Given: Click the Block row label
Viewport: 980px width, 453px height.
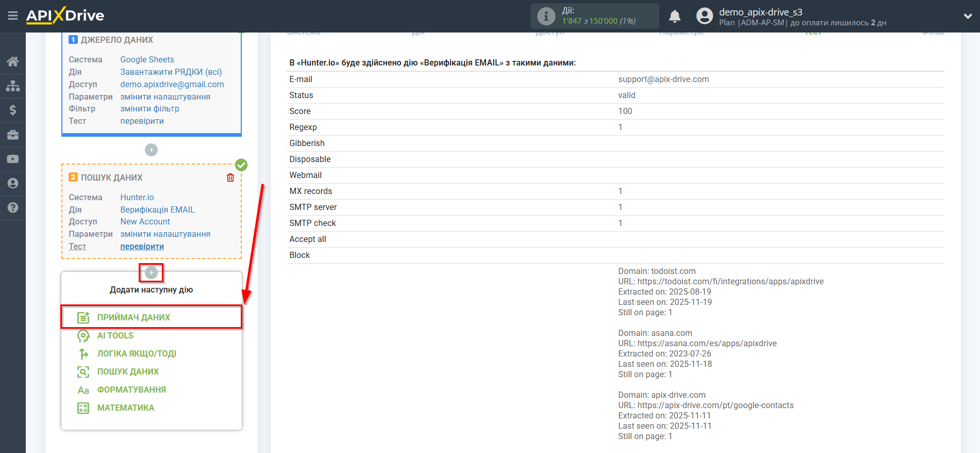Looking at the screenshot, I should [300, 255].
